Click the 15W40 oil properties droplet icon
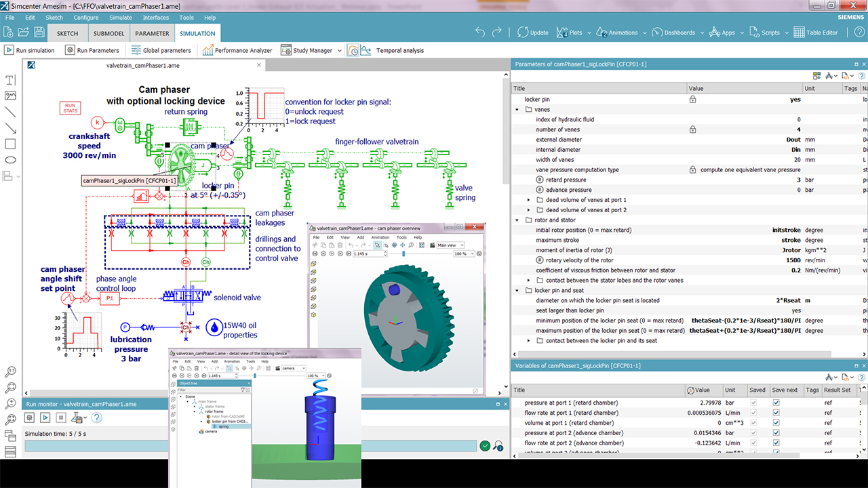The height and width of the screenshot is (488, 868). tap(214, 327)
